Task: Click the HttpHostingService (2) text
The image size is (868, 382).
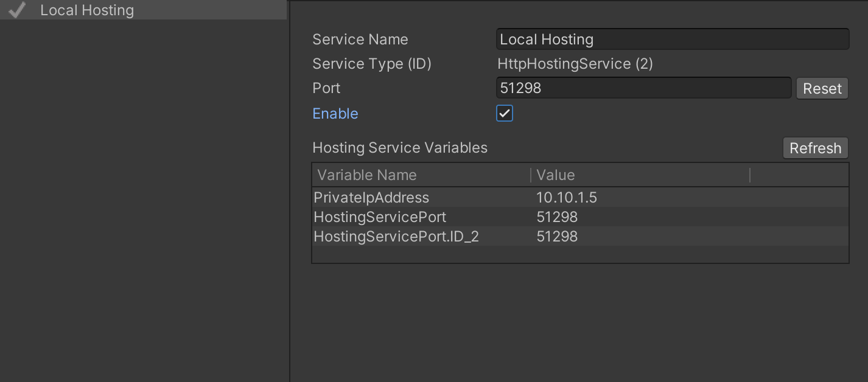Action: click(575, 63)
